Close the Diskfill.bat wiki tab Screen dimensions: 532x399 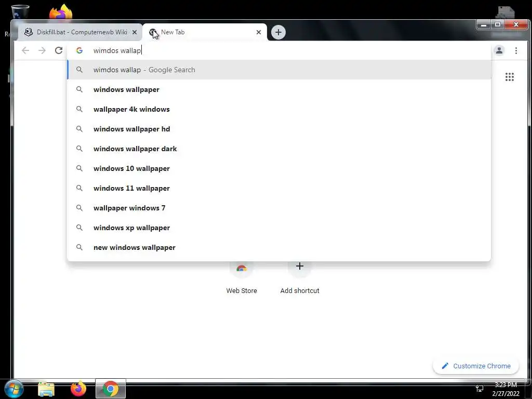click(135, 32)
